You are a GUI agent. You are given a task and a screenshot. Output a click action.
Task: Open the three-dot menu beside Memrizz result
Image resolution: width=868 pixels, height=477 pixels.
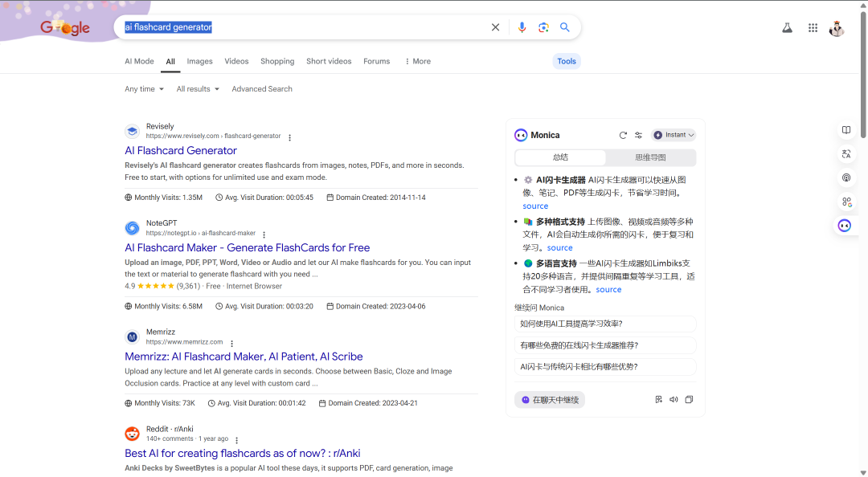(x=232, y=343)
